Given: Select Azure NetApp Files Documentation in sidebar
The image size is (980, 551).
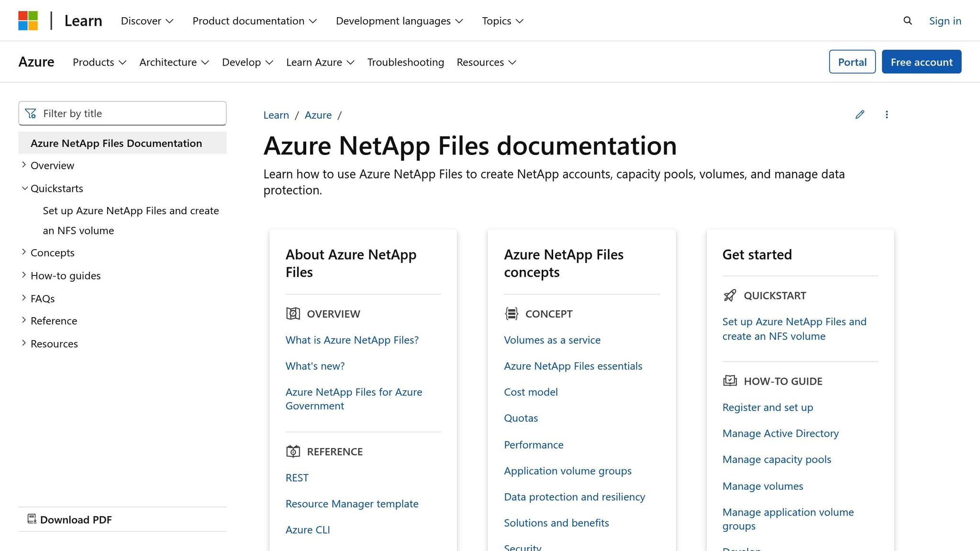Looking at the screenshot, I should (x=122, y=143).
